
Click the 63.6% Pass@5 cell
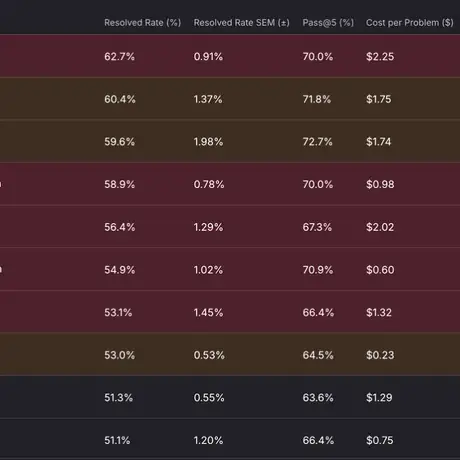point(318,397)
